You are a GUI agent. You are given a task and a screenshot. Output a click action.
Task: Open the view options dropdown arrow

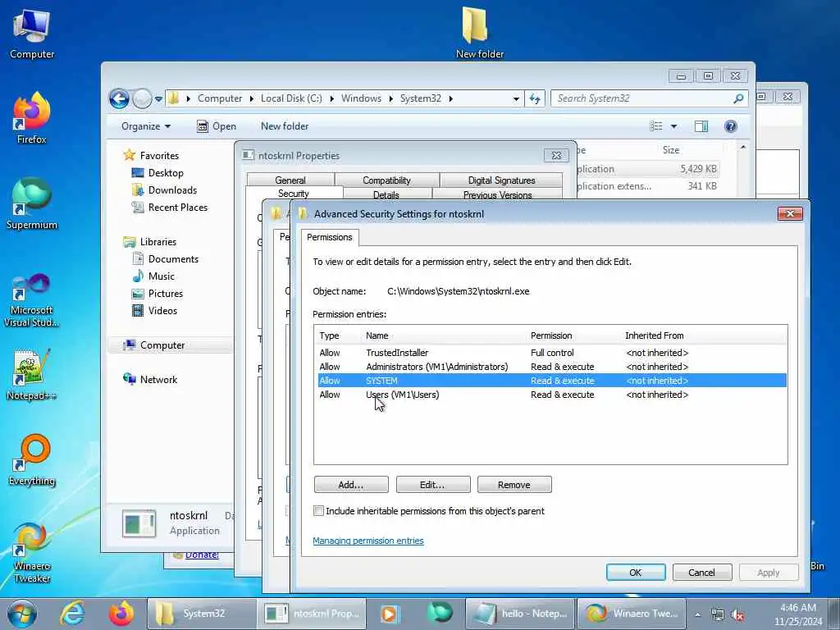[x=674, y=126]
